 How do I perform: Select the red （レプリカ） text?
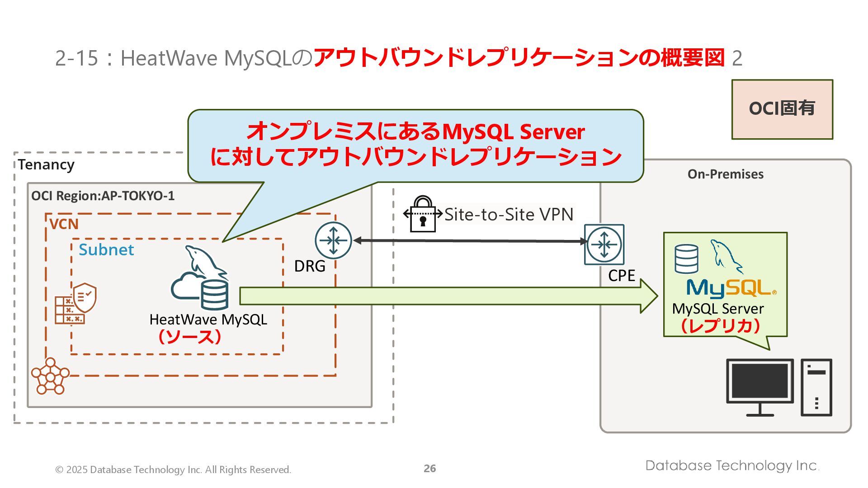pyautogui.click(x=721, y=326)
